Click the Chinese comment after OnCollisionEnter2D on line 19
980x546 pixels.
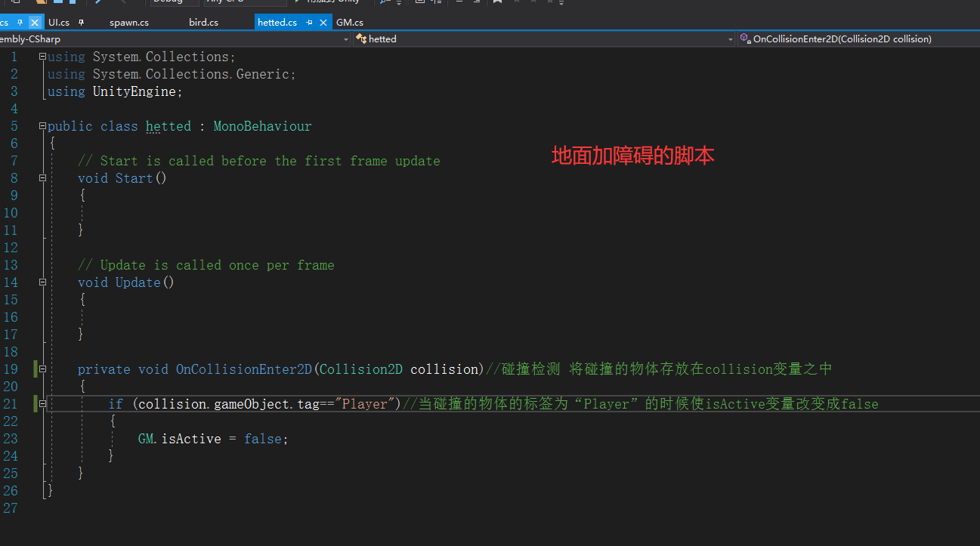coord(659,369)
